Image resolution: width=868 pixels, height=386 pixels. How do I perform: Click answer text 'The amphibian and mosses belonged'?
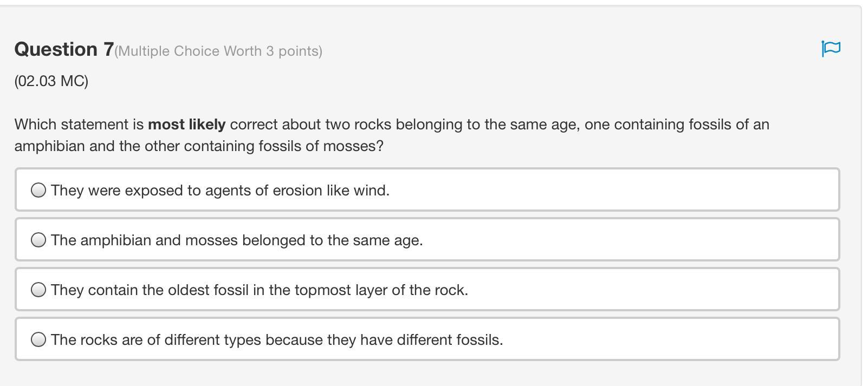[237, 240]
